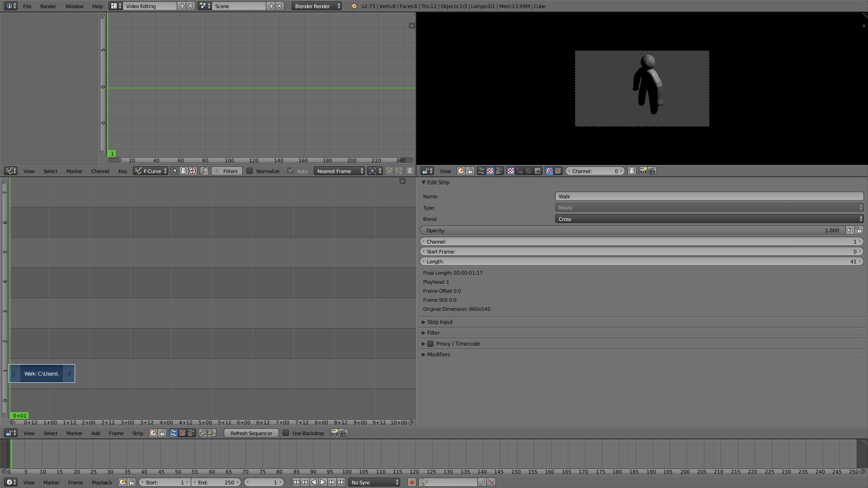The height and width of the screenshot is (488, 868).
Task: Open the Blend mode dropdown showing Cross
Action: click(709, 219)
